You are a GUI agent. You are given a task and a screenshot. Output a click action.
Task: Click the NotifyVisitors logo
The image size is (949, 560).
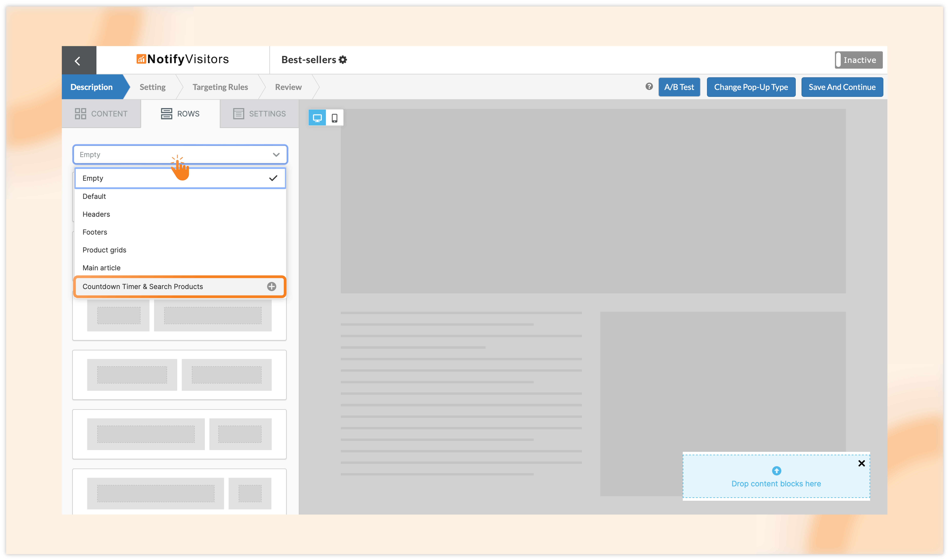183,59
